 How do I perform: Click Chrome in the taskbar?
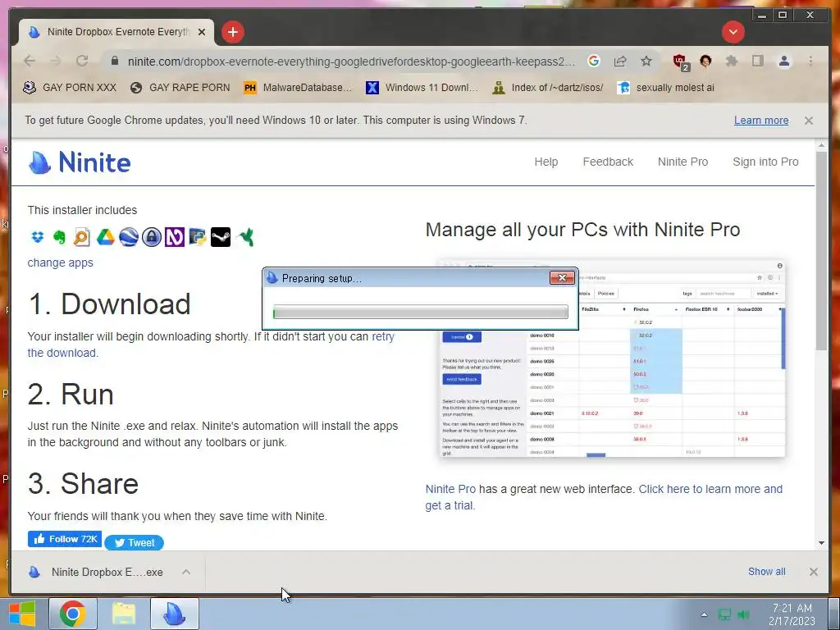pos(73,614)
